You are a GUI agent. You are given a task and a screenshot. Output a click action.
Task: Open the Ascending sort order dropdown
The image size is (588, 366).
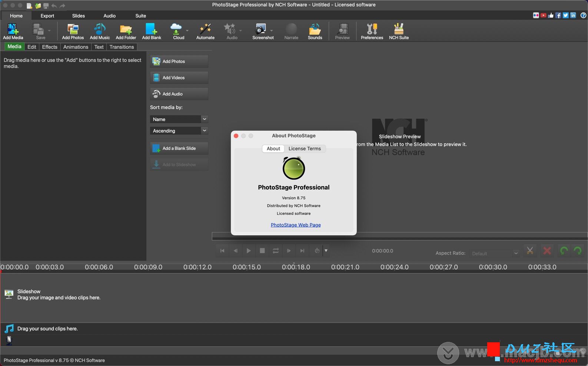(179, 131)
